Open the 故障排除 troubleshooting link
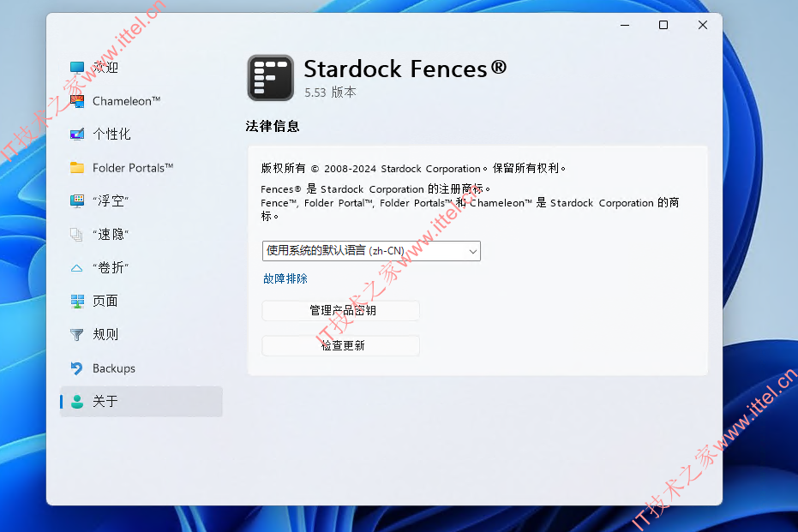The width and height of the screenshot is (798, 532). pos(285,278)
